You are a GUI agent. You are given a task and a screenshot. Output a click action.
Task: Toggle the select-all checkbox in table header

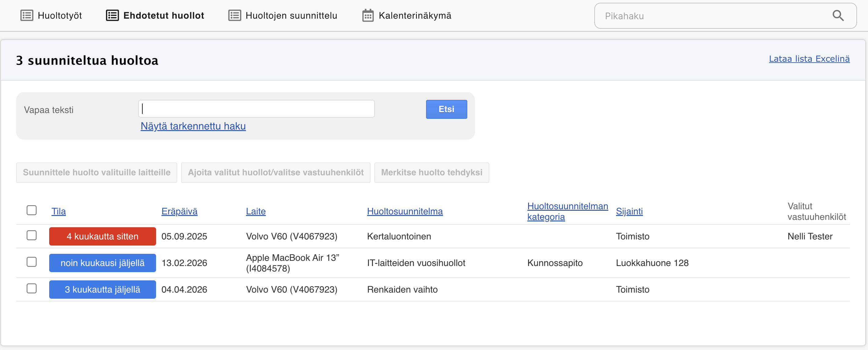(32, 210)
